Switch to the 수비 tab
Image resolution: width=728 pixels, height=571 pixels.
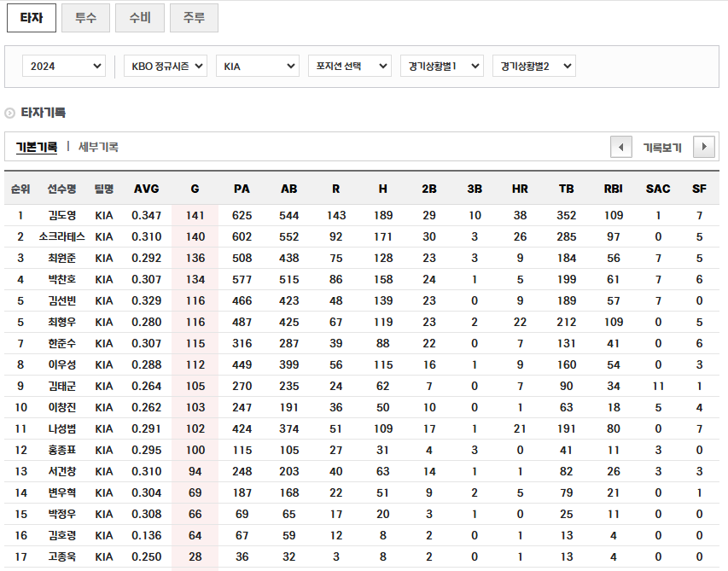(x=140, y=18)
